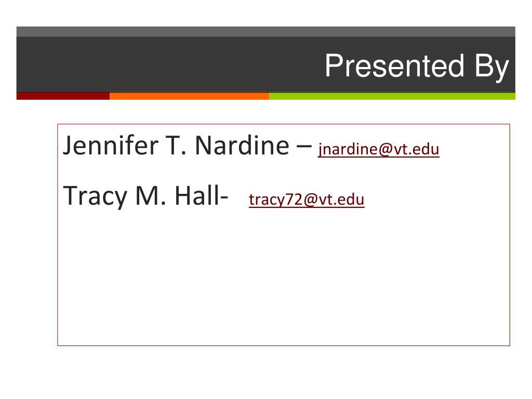Place cursor on the name 'Tracy'

(x=95, y=197)
